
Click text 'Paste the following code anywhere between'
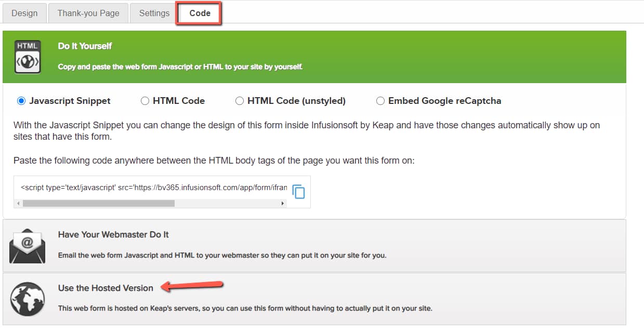(214, 161)
